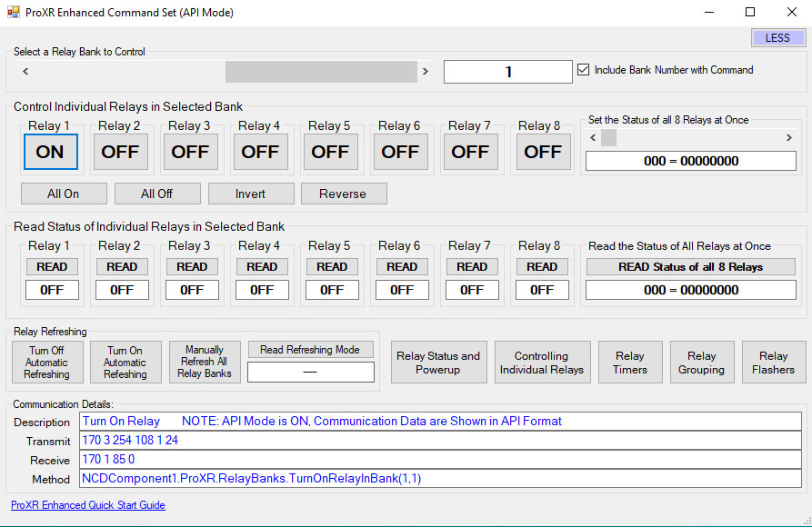Toggle Relay 4 OFF button
Viewport: 812px width, 527px height.
[x=260, y=152]
